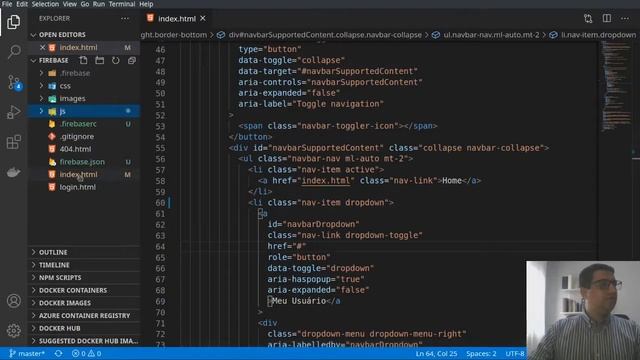Image resolution: width=640 pixels, height=360 pixels.
Task: Open the Run and Debug view
Action: pos(13,112)
